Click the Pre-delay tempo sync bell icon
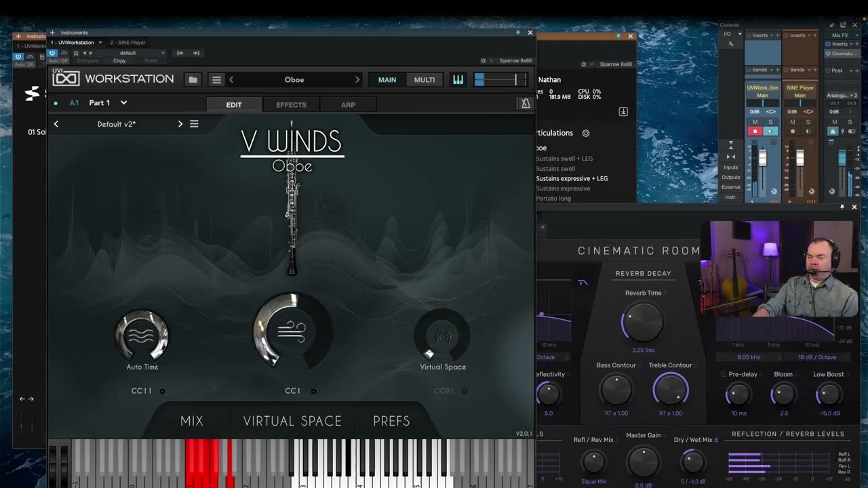 click(x=723, y=374)
